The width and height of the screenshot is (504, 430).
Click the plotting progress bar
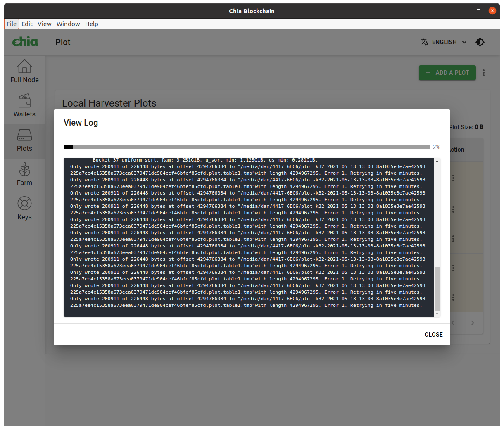(x=247, y=147)
